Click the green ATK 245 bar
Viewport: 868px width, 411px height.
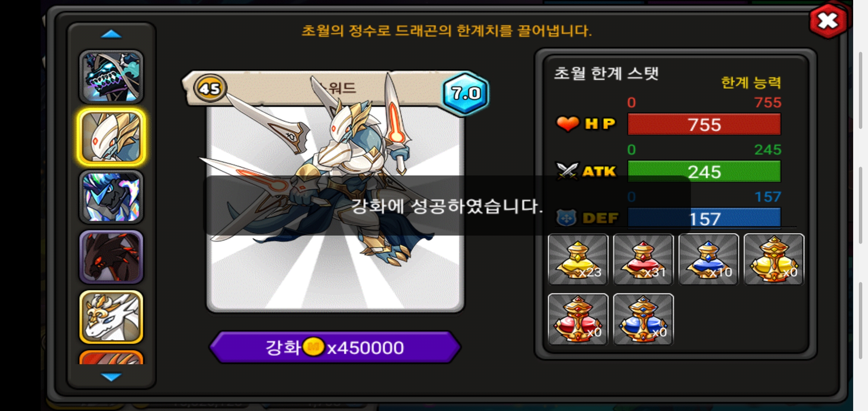point(704,172)
